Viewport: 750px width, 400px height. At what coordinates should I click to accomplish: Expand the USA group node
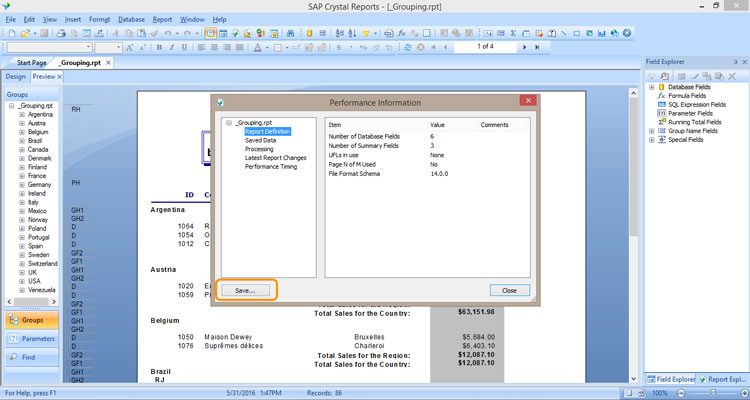(22, 281)
